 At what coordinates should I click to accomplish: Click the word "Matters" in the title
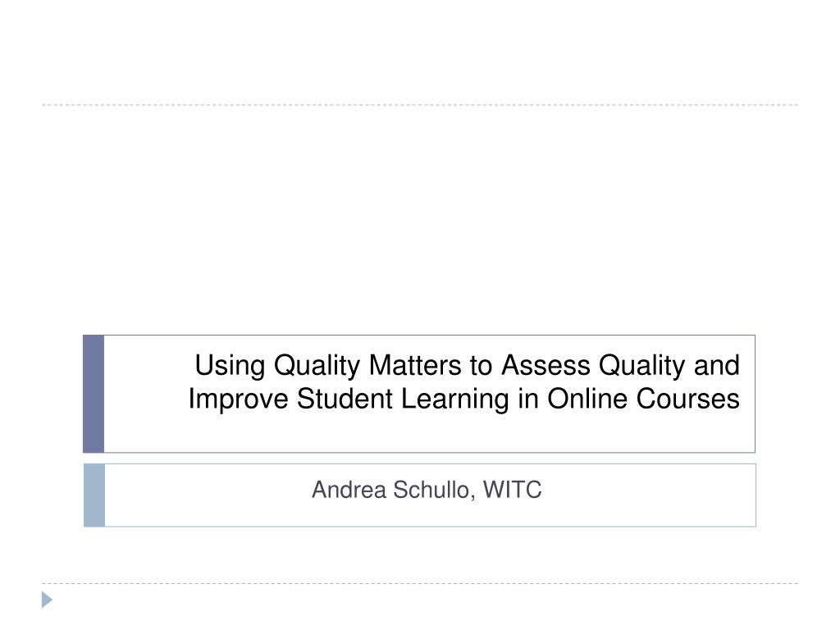point(415,365)
